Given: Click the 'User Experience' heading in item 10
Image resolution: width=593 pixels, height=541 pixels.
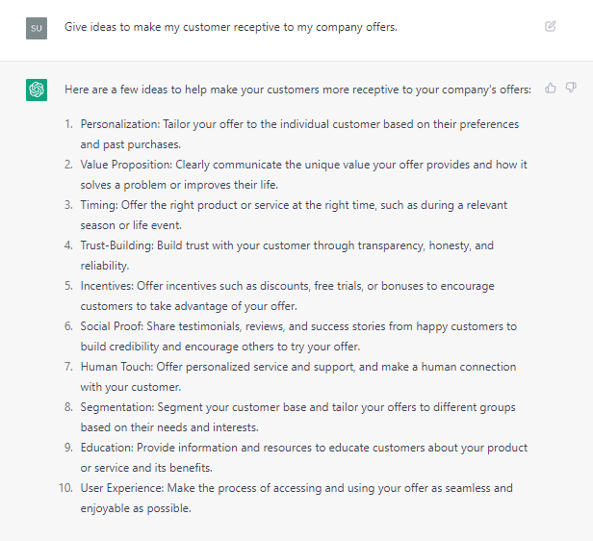Looking at the screenshot, I should [122, 488].
